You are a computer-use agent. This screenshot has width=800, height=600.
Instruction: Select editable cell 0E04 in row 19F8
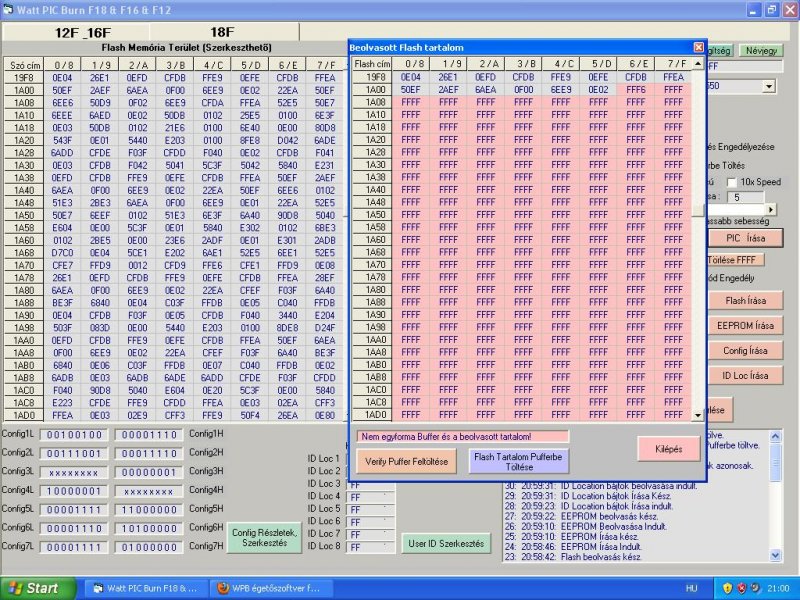coord(62,78)
